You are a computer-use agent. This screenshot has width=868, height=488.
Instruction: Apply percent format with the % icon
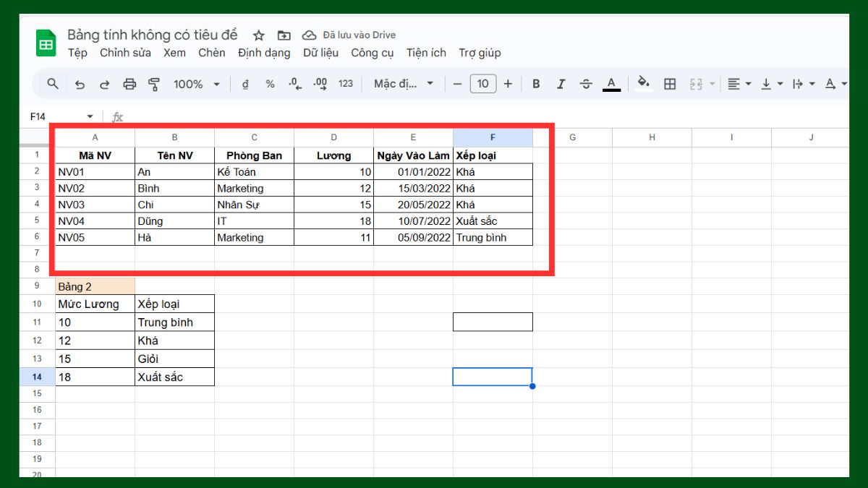[269, 83]
